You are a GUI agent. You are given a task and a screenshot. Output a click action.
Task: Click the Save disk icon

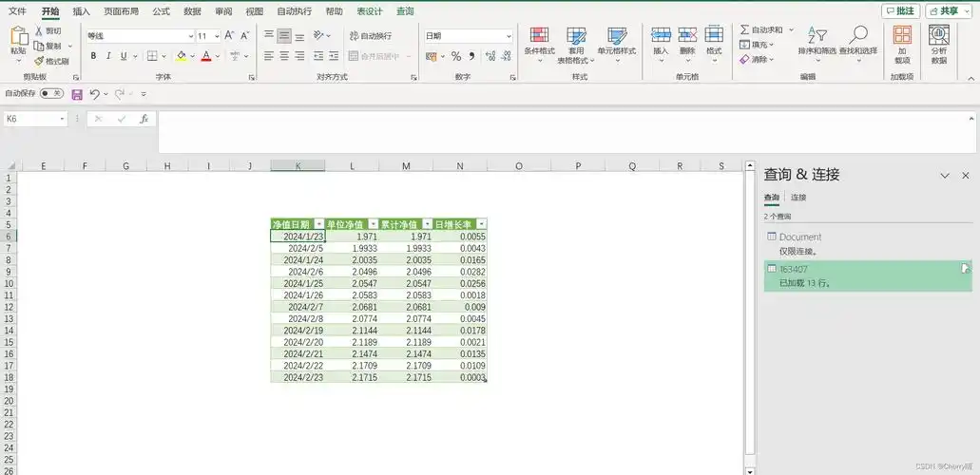(78, 94)
